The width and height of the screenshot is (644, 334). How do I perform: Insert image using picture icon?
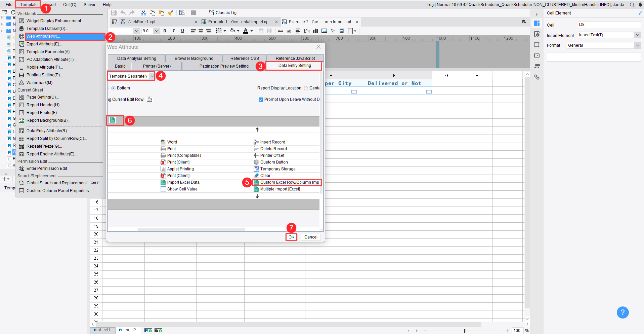324,31
